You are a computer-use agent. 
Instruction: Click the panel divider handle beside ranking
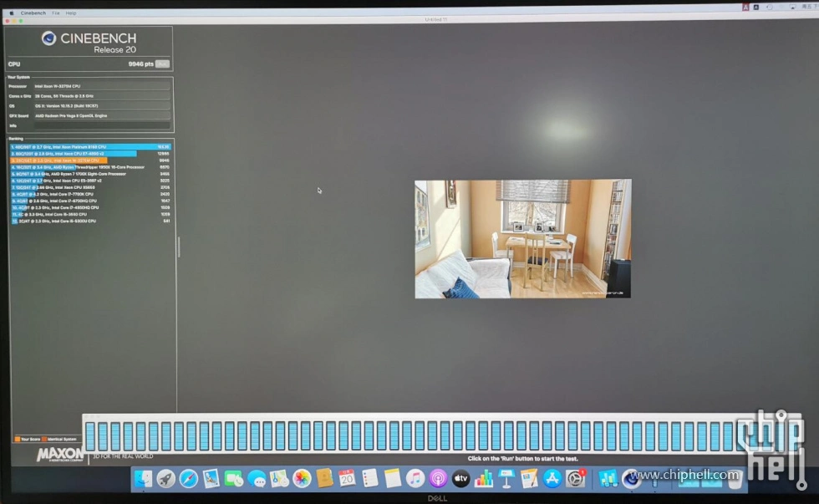[179, 247]
